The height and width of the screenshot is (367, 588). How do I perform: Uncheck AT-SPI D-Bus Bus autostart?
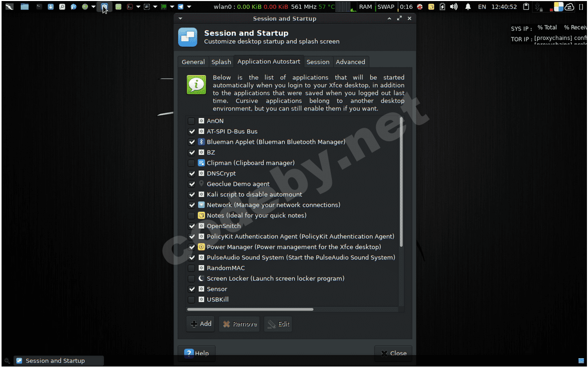(191, 131)
